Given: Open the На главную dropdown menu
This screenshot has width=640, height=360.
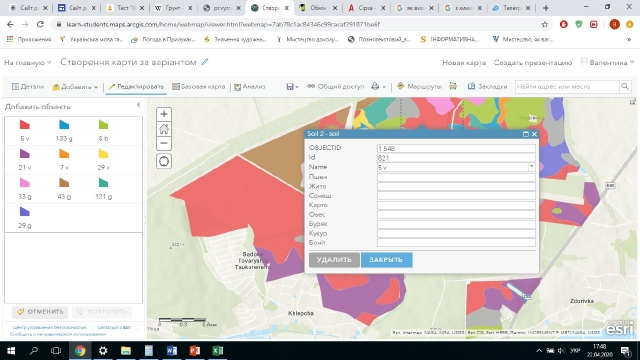Looking at the screenshot, I should click(27, 62).
